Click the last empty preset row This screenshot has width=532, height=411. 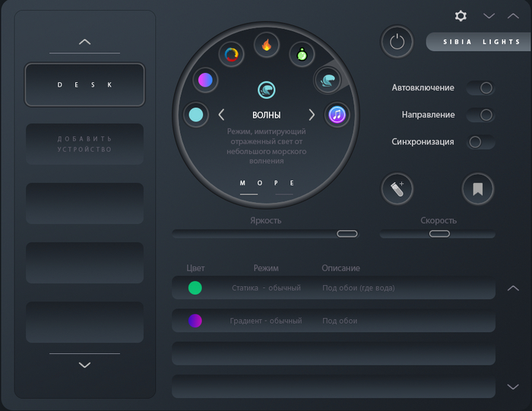click(334, 386)
